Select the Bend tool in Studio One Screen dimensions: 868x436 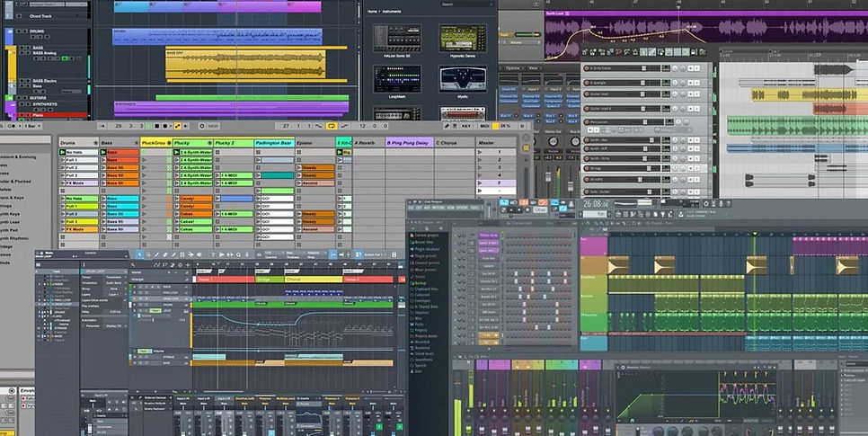click(x=190, y=254)
